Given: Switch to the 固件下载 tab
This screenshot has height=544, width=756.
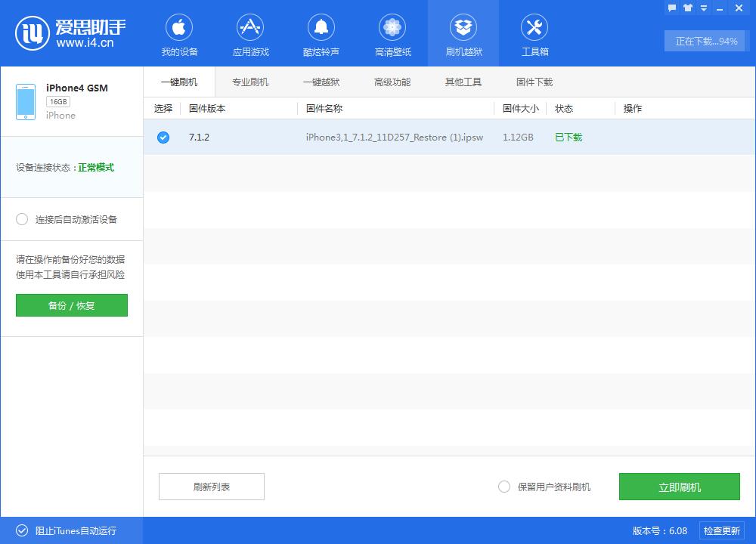Looking at the screenshot, I should (x=533, y=81).
